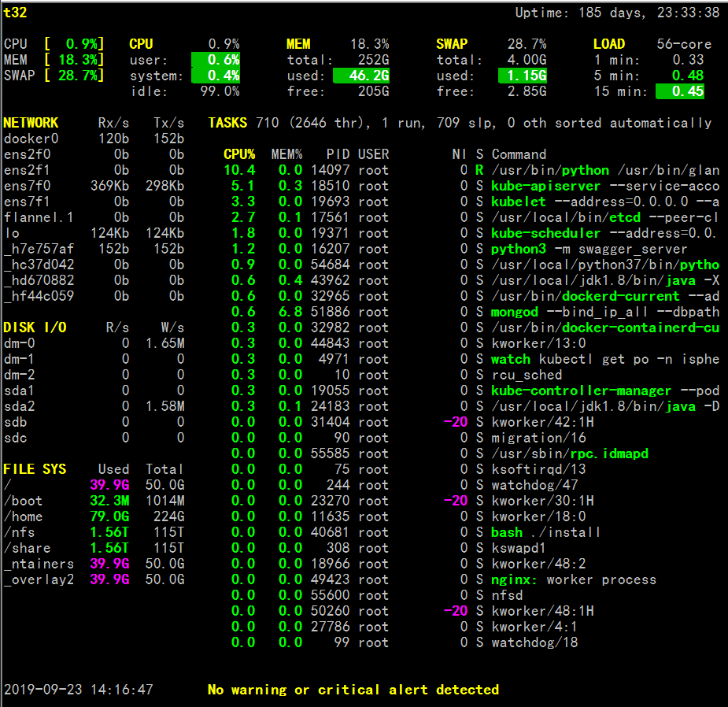Click the /nfs filesystem name
The width and height of the screenshot is (728, 707).
tap(20, 532)
